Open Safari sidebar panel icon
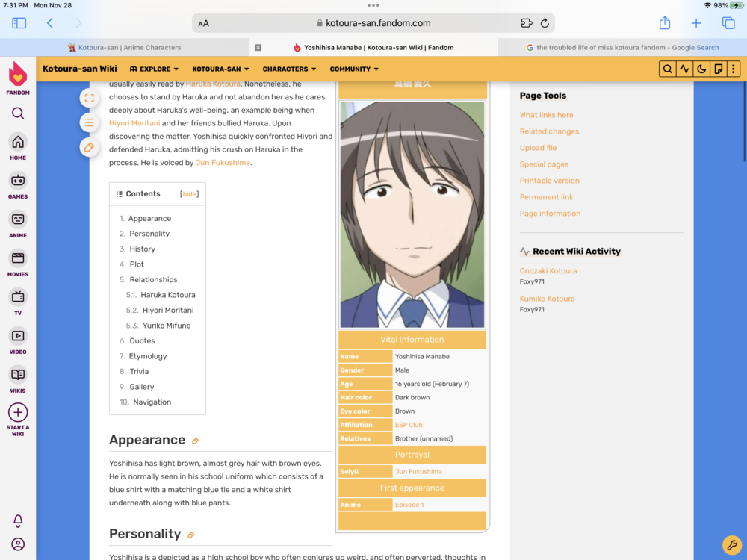 coord(19,23)
